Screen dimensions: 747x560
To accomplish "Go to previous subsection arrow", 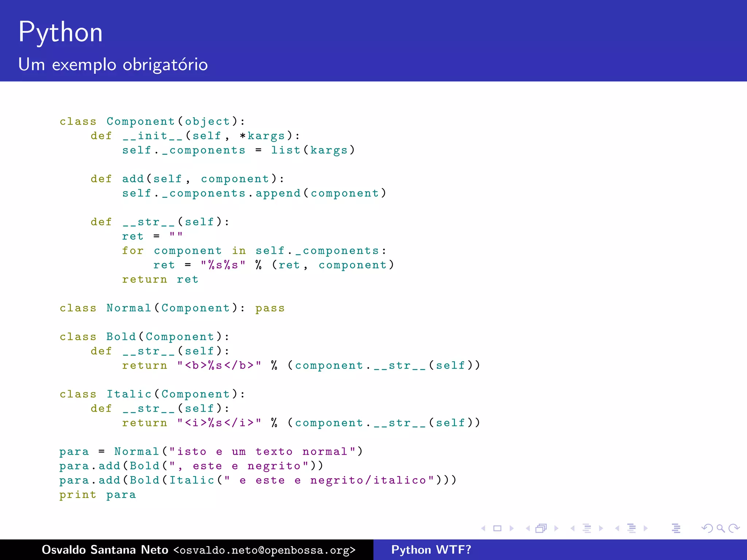I will (573, 528).
